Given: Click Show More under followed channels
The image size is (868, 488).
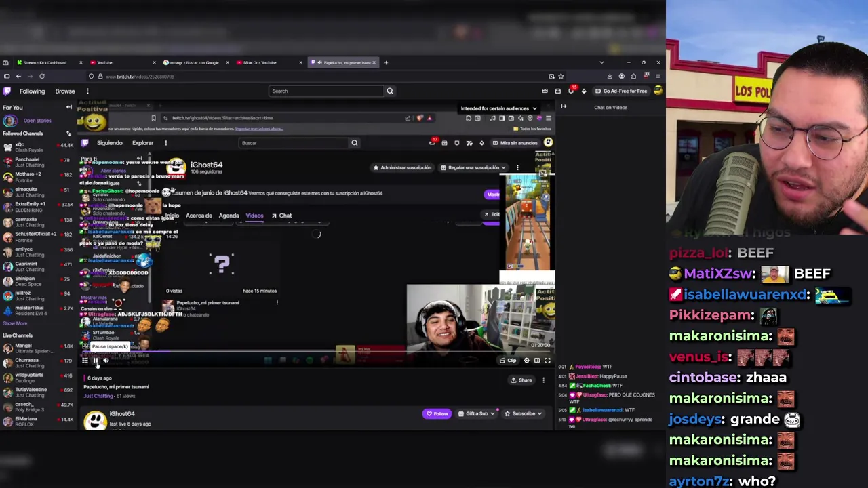Looking at the screenshot, I should click(x=14, y=323).
